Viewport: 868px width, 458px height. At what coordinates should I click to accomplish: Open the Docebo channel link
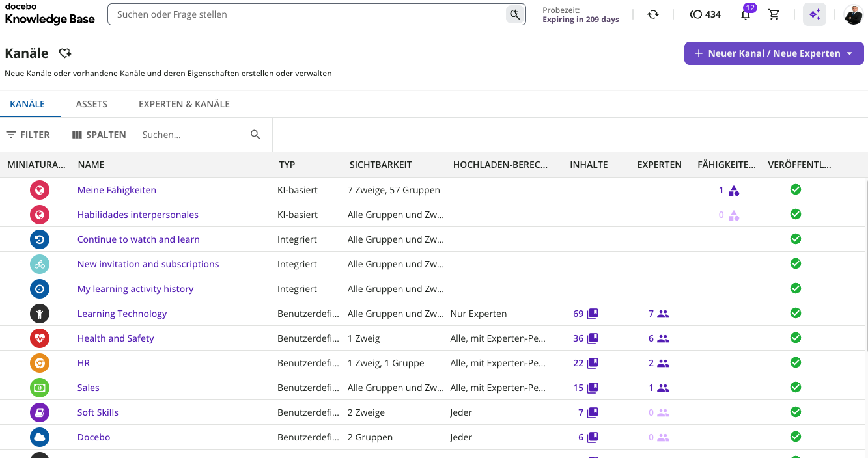coord(94,437)
